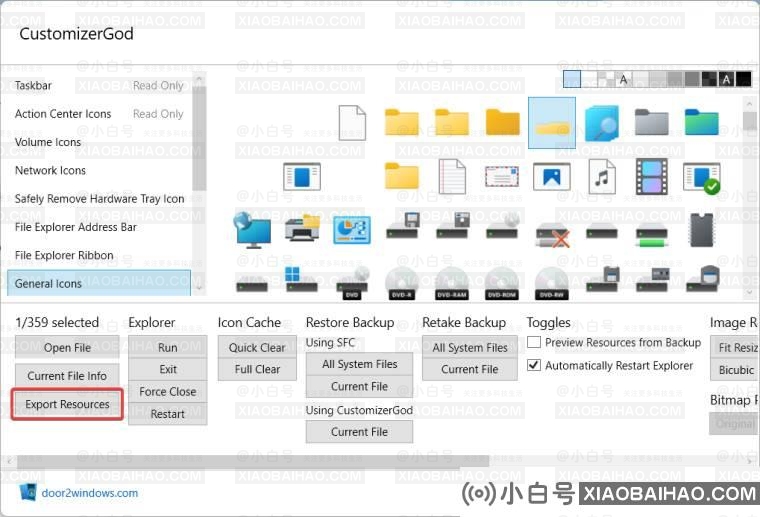760x517 pixels.
Task: Pick the light blue background swatch
Action: coord(572,79)
